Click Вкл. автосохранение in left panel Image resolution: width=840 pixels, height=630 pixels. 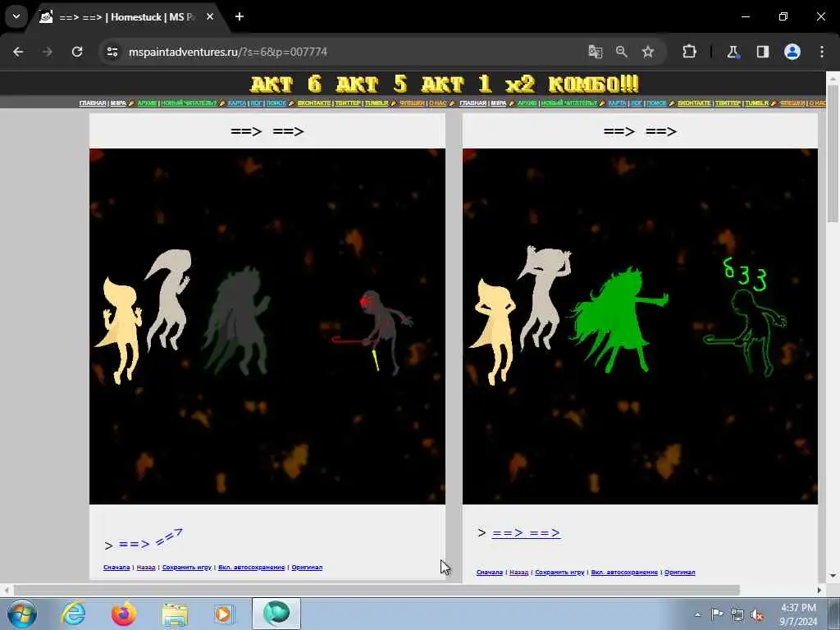pyautogui.click(x=251, y=568)
